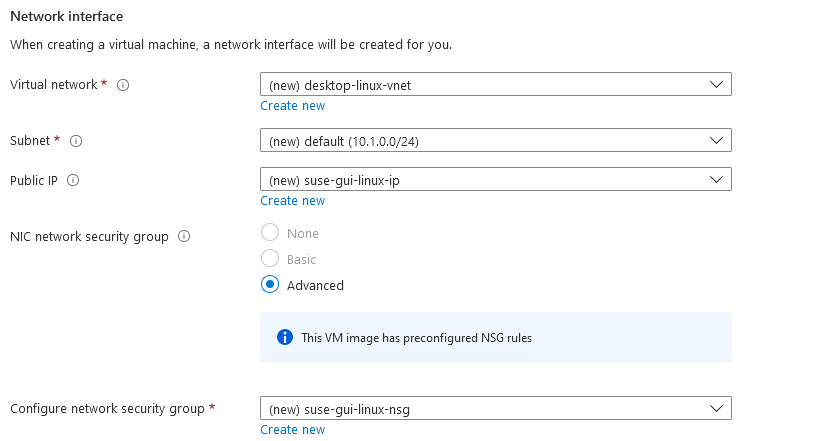Click the blue info icon in the NSG notice
The image size is (823, 441).
tap(285, 337)
